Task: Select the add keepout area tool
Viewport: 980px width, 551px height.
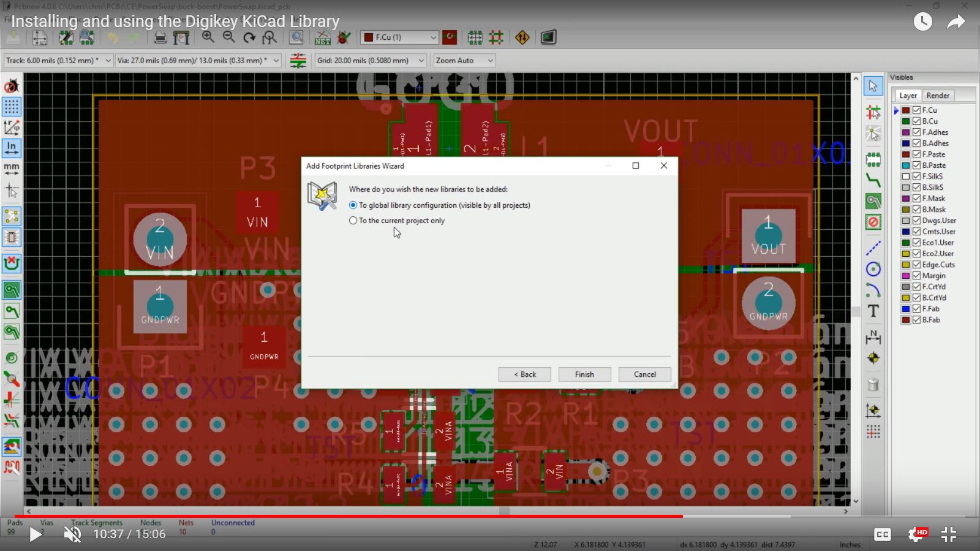Action: pos(873,222)
